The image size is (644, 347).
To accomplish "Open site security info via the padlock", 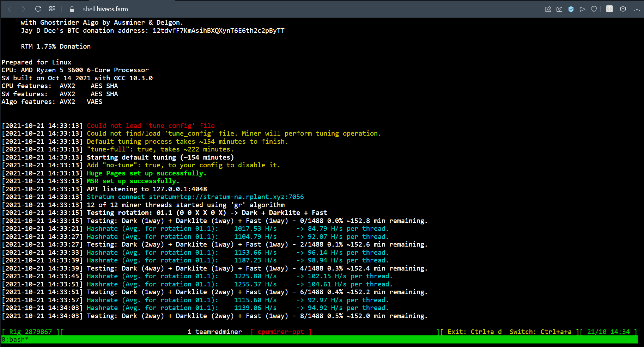I will pos(71,9).
